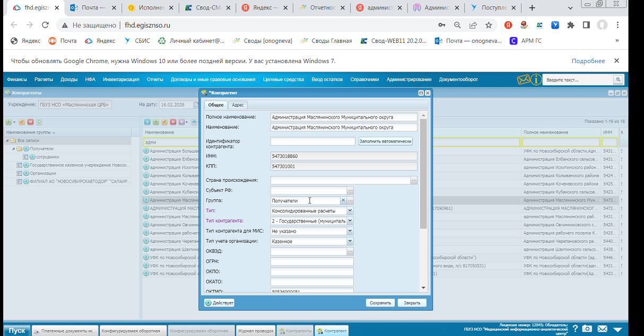This screenshot has width=644, height=336.
Task: Click Сохранить button in dialog
Action: pyautogui.click(x=380, y=303)
